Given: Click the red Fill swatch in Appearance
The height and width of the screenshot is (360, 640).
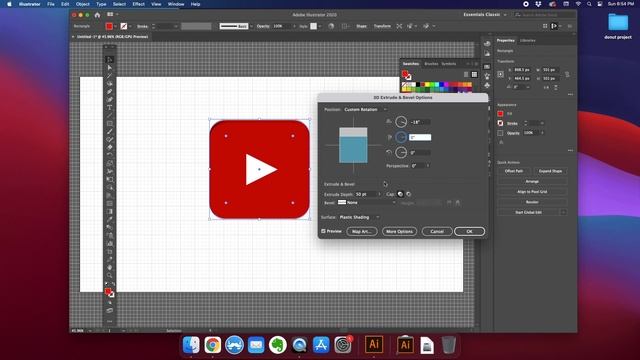Looking at the screenshot, I should pyautogui.click(x=500, y=113).
